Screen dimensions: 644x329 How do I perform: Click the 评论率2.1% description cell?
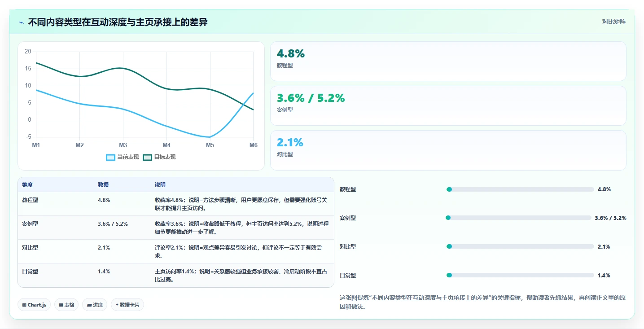(x=242, y=251)
